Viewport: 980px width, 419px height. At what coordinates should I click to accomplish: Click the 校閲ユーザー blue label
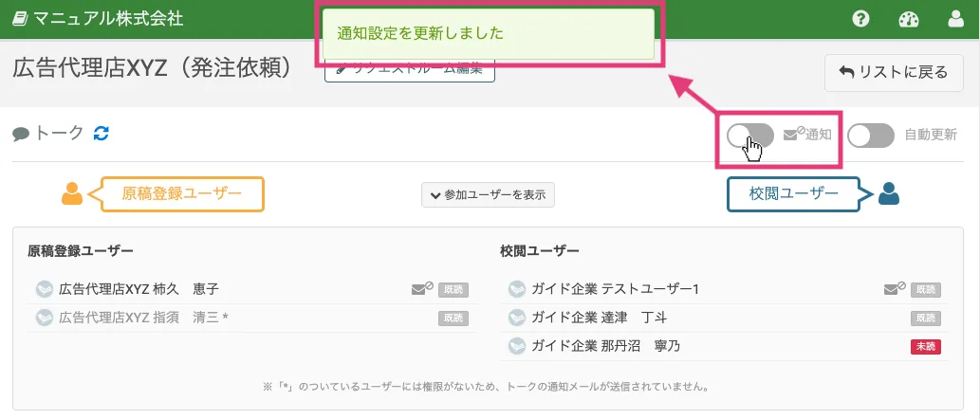794,193
